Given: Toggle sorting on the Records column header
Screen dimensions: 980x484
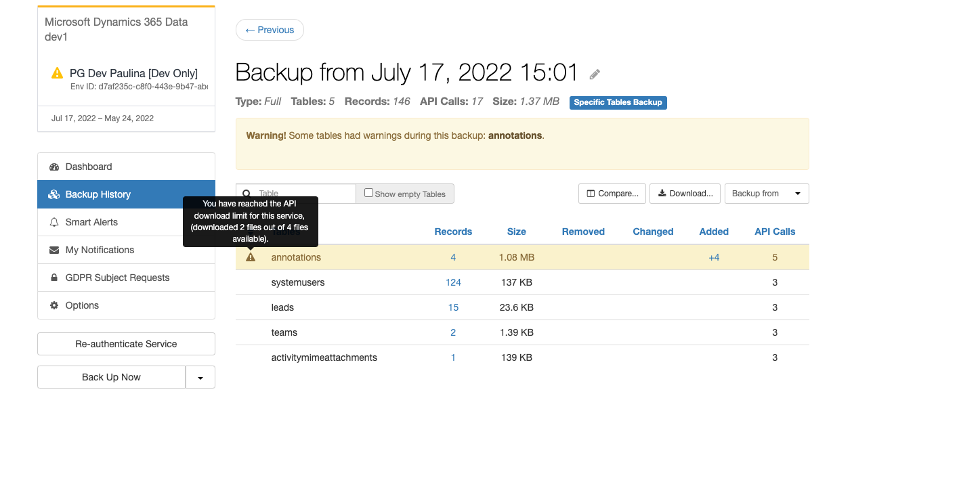Looking at the screenshot, I should (x=452, y=232).
